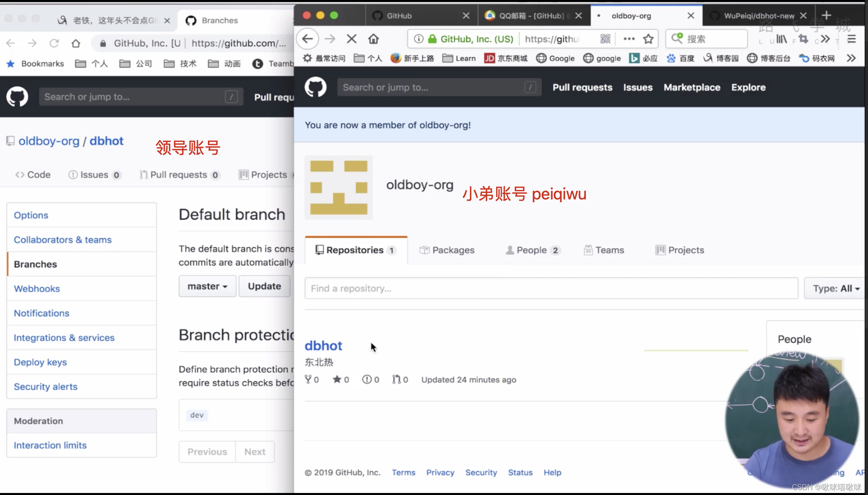
Task: Click the oldboy-org organization avatar
Action: (339, 187)
